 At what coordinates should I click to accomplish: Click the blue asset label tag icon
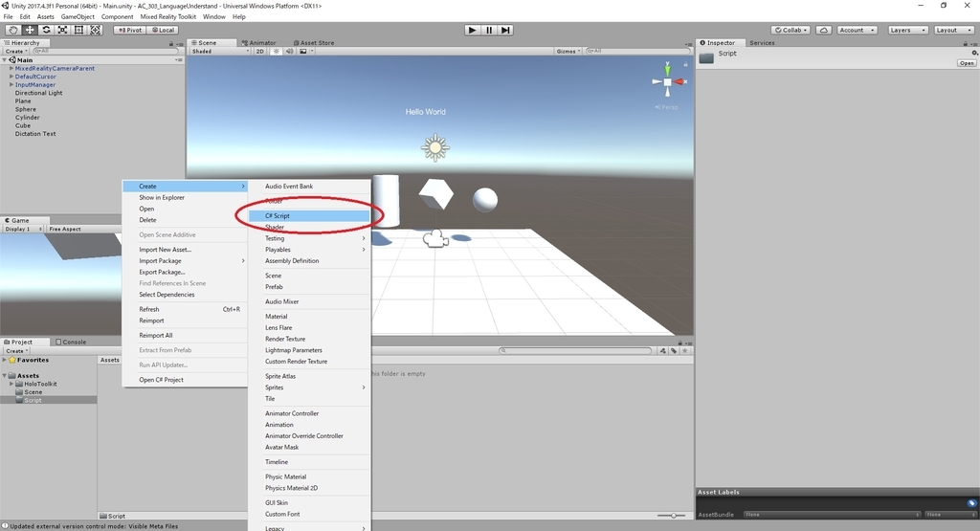click(971, 503)
